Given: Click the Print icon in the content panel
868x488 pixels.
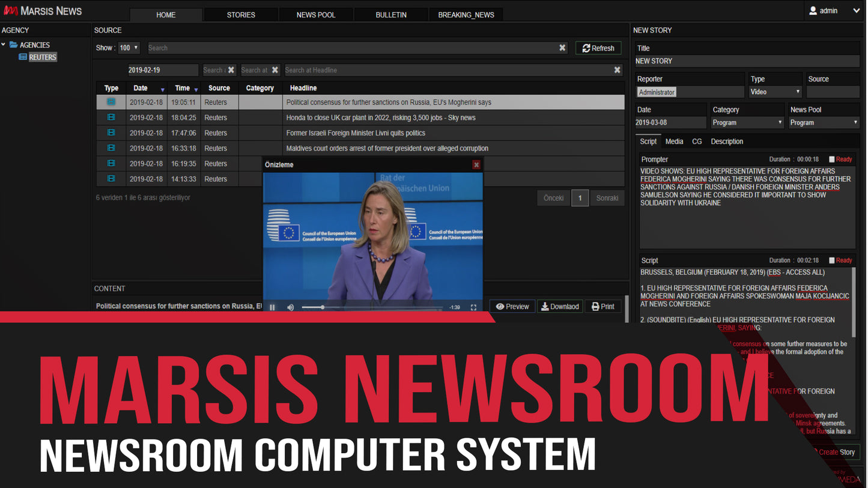Looking at the screenshot, I should click(603, 306).
